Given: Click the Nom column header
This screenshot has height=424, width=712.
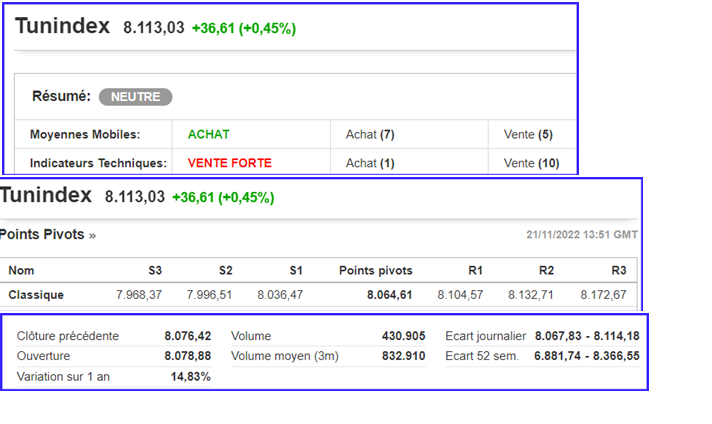Looking at the screenshot, I should click(21, 270).
